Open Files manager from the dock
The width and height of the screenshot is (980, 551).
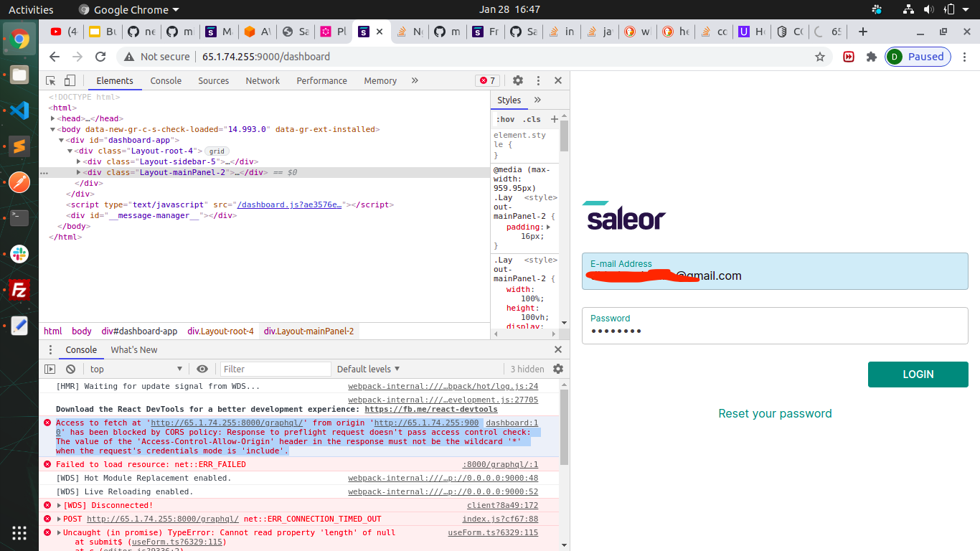click(x=19, y=75)
